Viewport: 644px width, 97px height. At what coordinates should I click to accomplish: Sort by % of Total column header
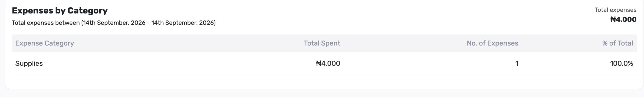617,43
